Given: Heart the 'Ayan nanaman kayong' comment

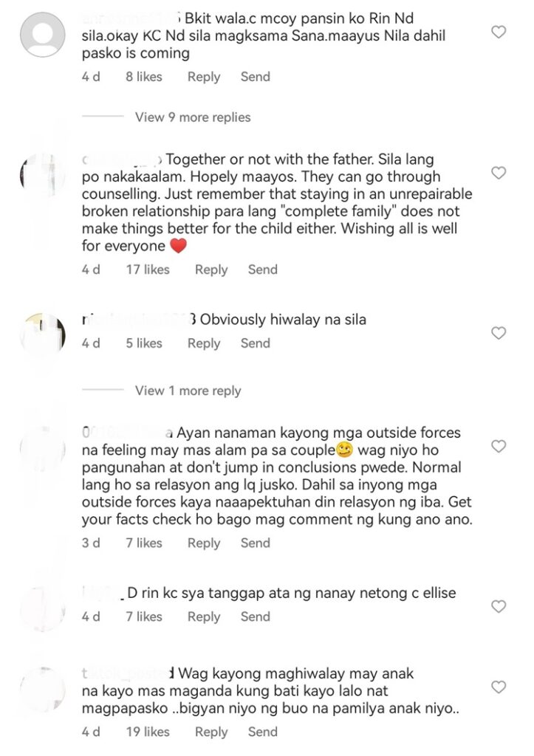Looking at the screenshot, I should (x=499, y=446).
